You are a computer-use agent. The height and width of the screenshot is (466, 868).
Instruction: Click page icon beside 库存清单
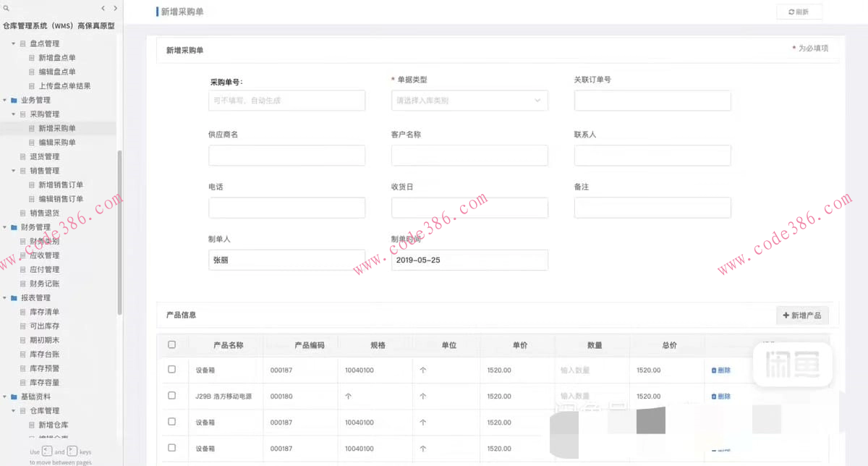(23, 312)
